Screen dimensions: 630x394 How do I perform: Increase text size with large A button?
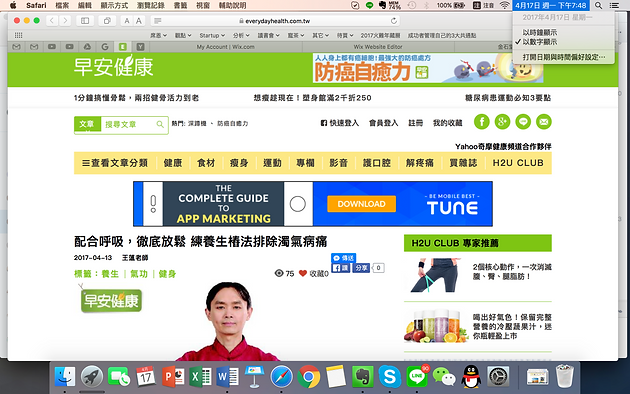click(139, 21)
